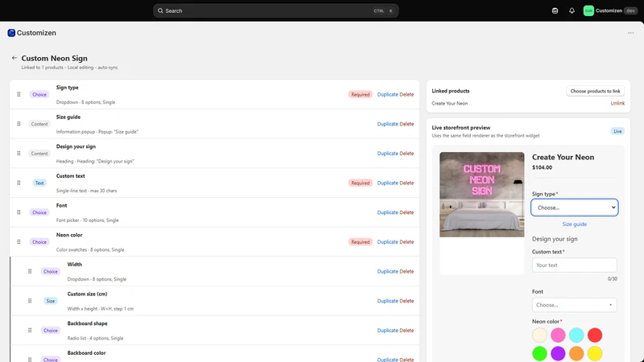This screenshot has width=644, height=362.
Task: Select the yellow neon color swatch
Action: pos(595,353)
